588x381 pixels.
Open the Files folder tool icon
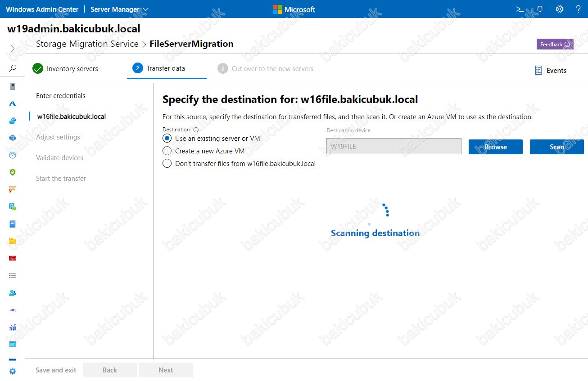[13, 241]
